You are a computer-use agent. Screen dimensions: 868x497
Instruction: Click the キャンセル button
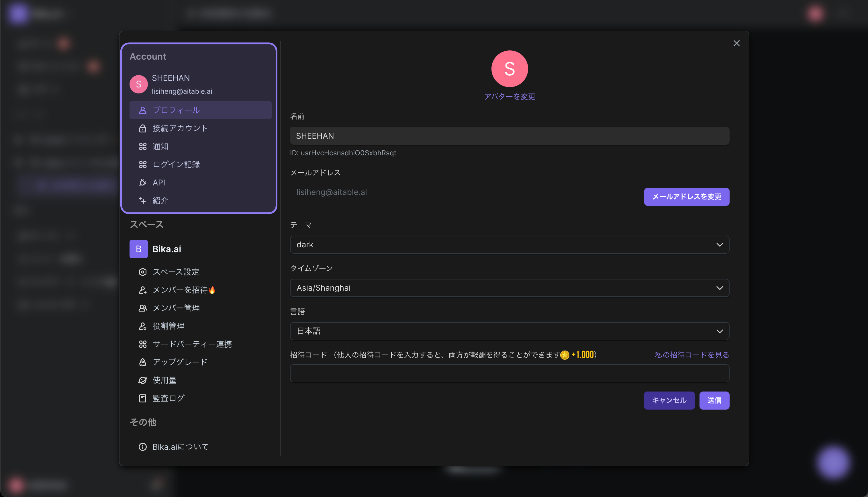(669, 400)
